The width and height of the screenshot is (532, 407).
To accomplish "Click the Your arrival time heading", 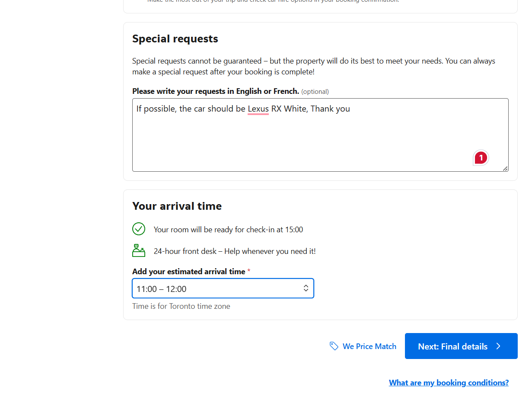I will (177, 206).
